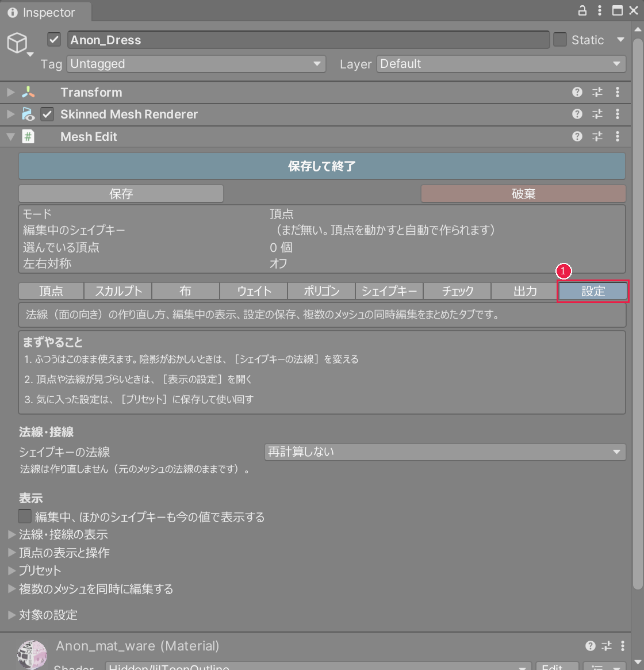Open Mesh Edit component options menu
The height and width of the screenshot is (670, 644).
point(618,136)
